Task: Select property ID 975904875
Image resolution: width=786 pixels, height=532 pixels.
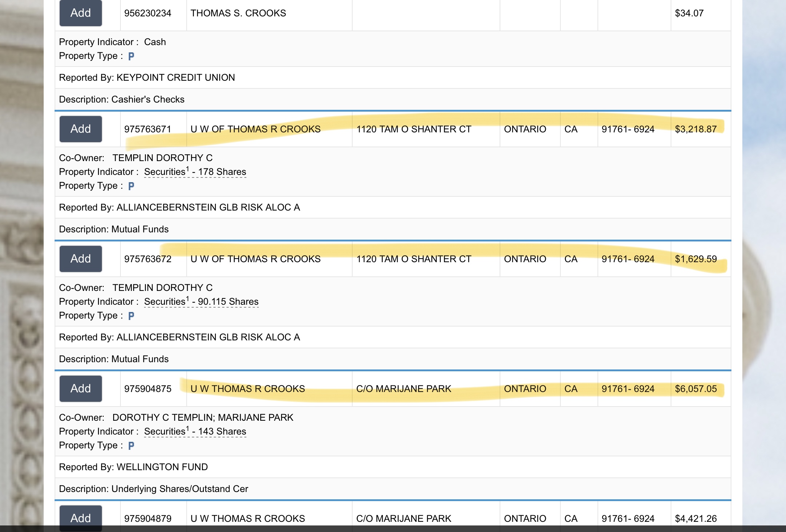Action: (x=148, y=389)
